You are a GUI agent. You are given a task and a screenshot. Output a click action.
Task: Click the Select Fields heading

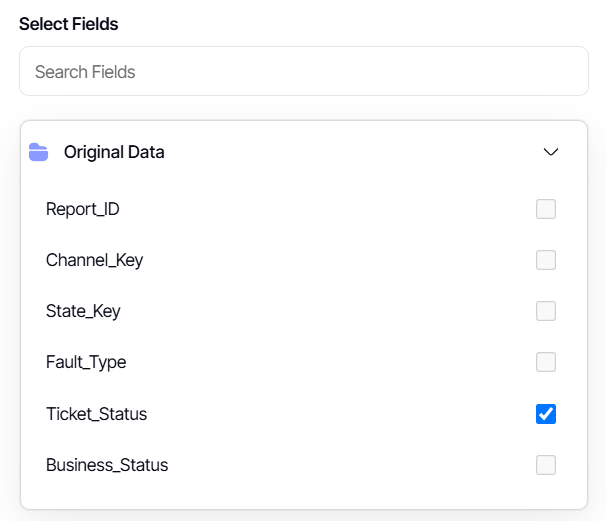point(69,23)
